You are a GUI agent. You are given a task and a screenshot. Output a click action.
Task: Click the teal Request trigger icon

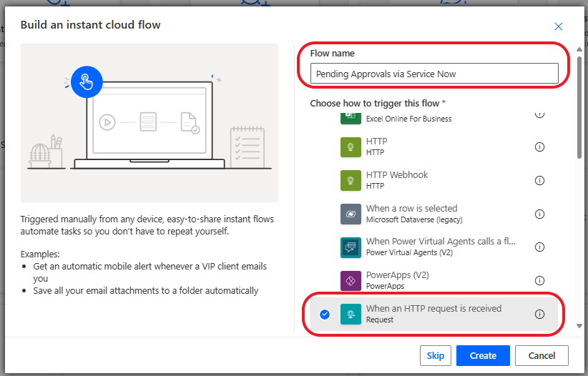click(x=351, y=314)
